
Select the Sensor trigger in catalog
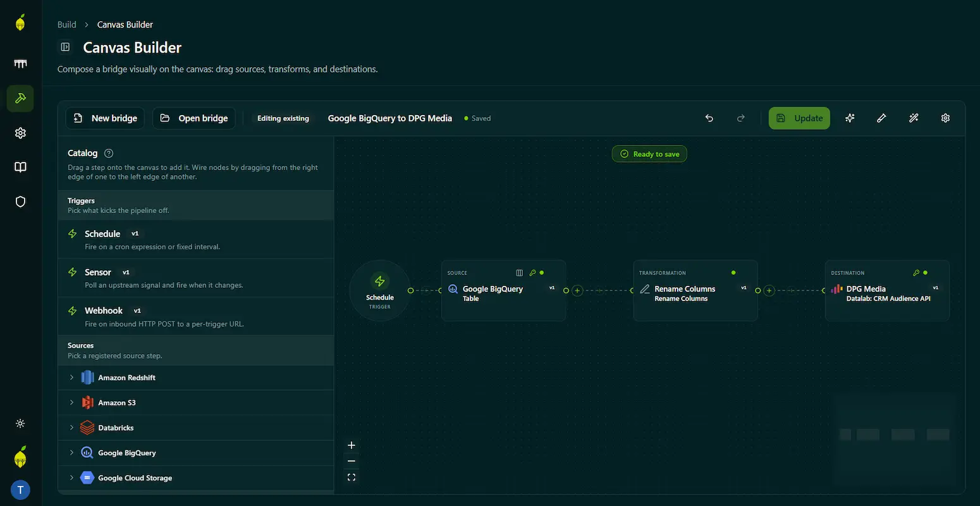[x=195, y=278]
